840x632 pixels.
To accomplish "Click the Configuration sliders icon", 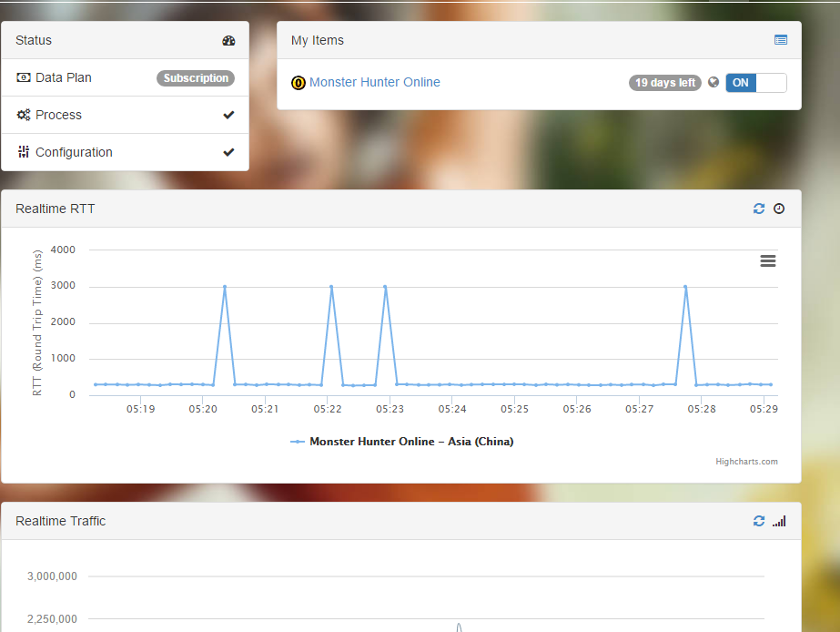I will (x=24, y=152).
